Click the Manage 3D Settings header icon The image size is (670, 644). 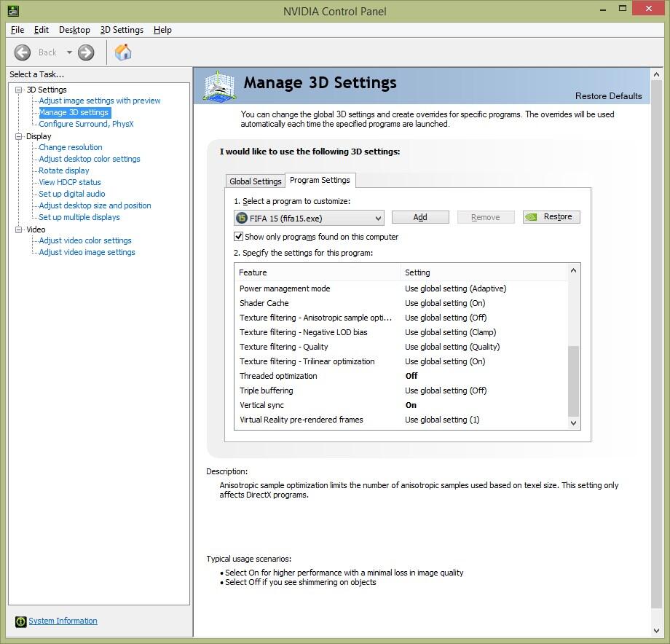coord(219,87)
